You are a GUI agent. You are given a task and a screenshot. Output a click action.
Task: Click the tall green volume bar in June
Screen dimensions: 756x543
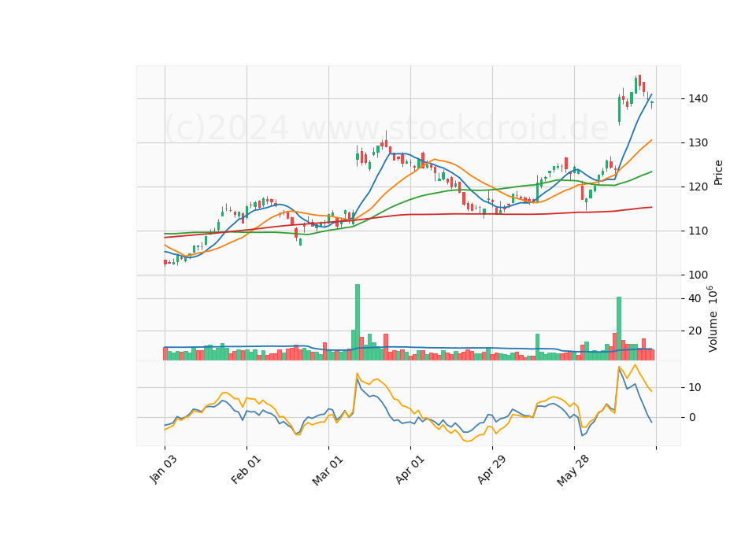click(619, 329)
